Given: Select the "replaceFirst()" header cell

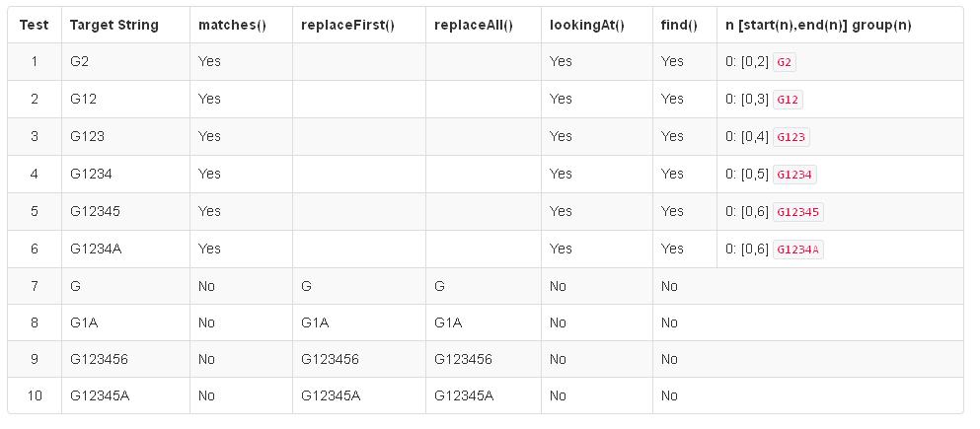Looking at the screenshot, I should pos(347,25).
